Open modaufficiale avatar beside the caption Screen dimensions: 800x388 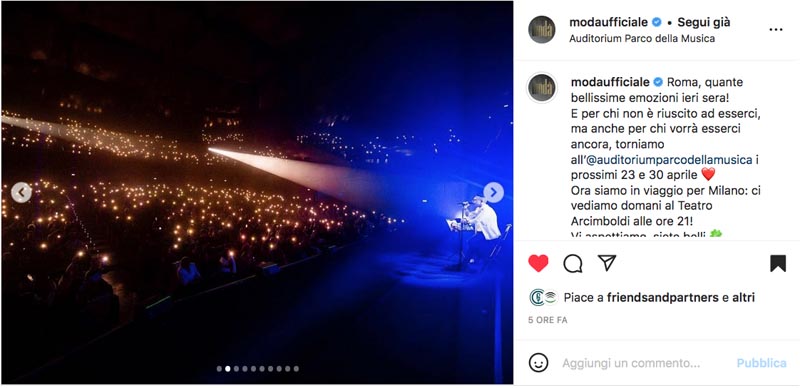click(541, 87)
